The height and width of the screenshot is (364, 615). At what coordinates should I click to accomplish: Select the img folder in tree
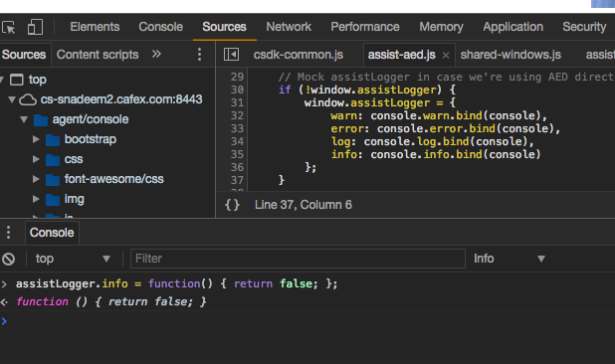pyautogui.click(x=74, y=199)
